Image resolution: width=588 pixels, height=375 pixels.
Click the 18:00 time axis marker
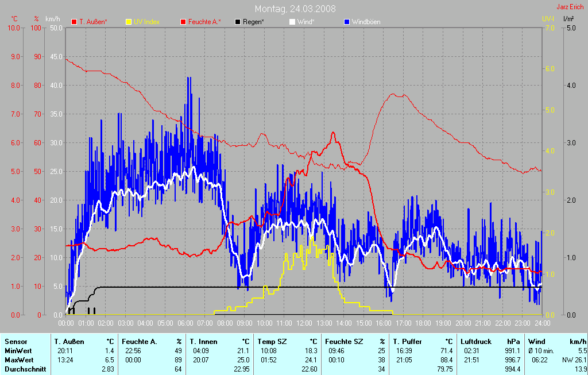pos(423,324)
